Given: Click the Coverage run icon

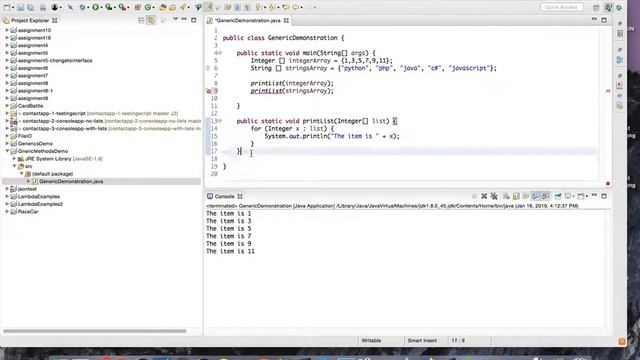Looking at the screenshot, I should tap(109, 7).
